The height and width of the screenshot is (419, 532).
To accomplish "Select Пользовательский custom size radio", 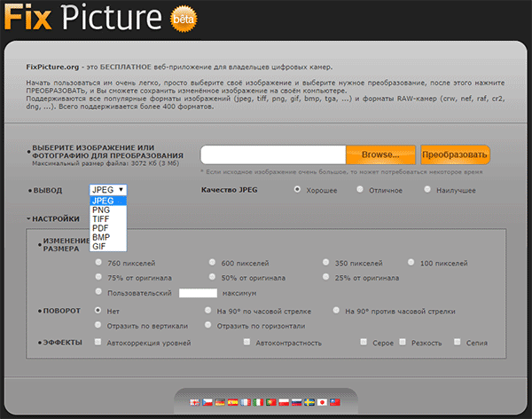I will 98,291.
